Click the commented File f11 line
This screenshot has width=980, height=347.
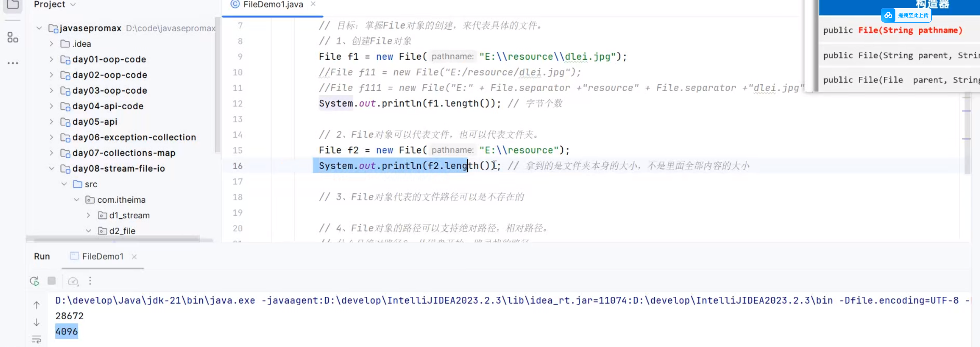450,72
